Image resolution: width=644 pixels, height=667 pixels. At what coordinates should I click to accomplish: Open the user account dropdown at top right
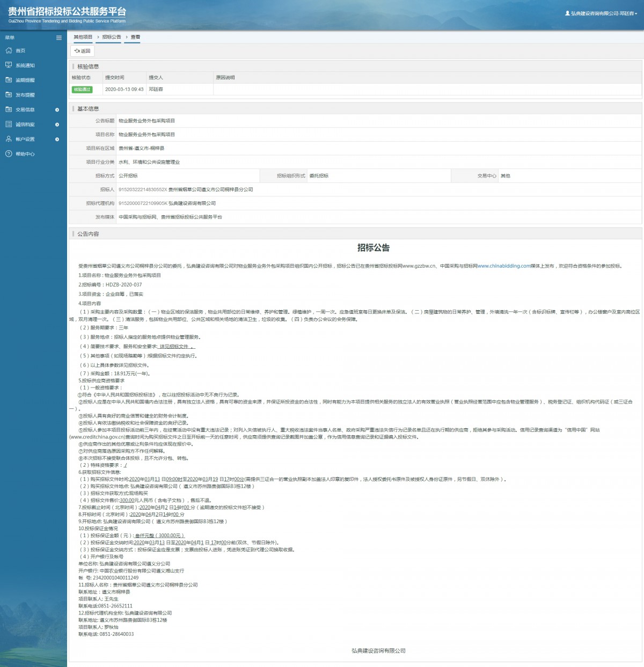601,13
